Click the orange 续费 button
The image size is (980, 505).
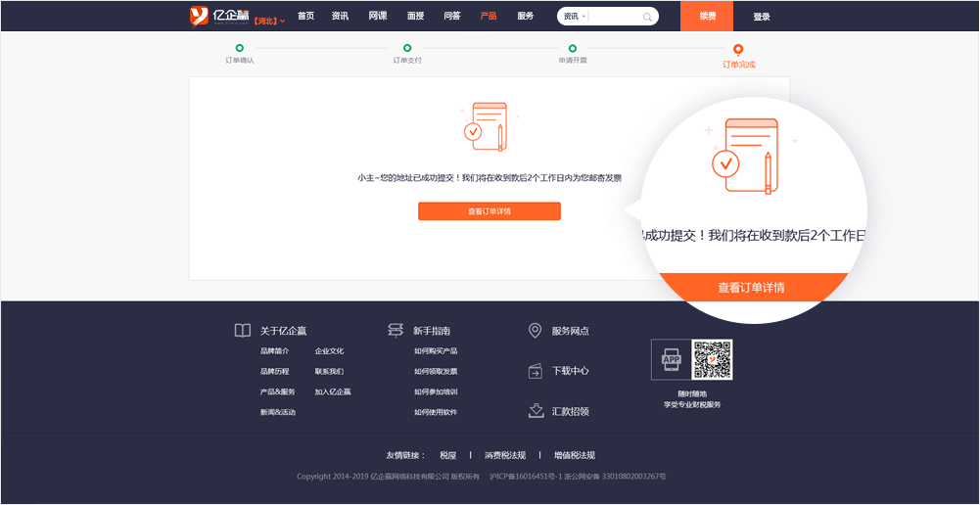point(707,17)
